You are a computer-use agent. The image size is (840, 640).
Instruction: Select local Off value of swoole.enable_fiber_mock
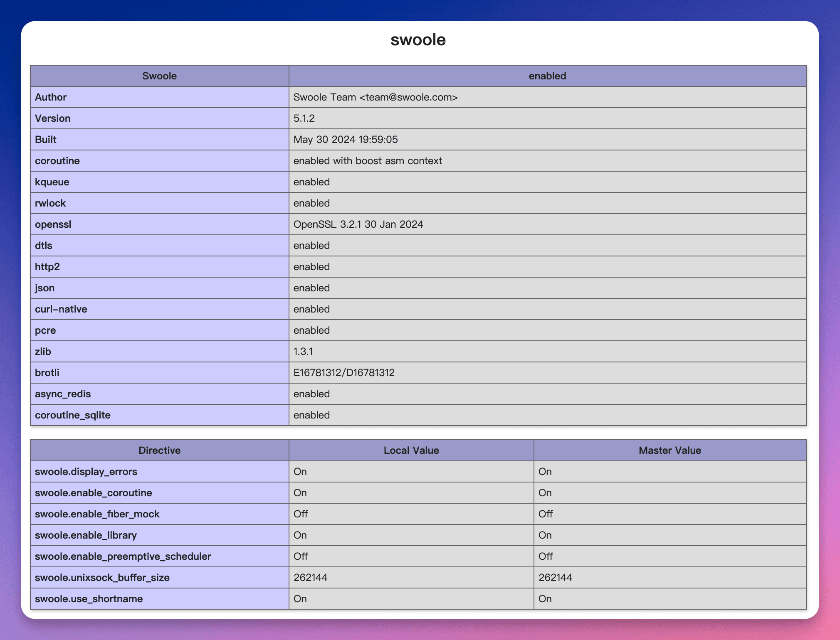[301, 514]
